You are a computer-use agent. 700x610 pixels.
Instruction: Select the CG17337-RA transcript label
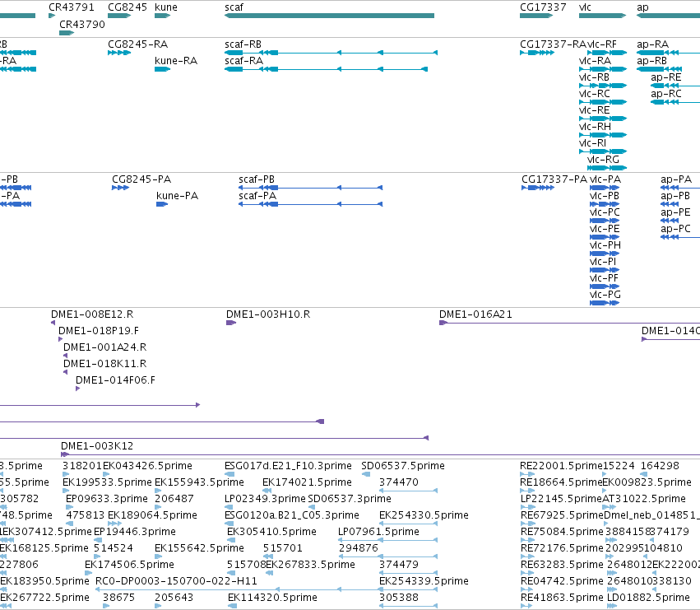(x=553, y=44)
